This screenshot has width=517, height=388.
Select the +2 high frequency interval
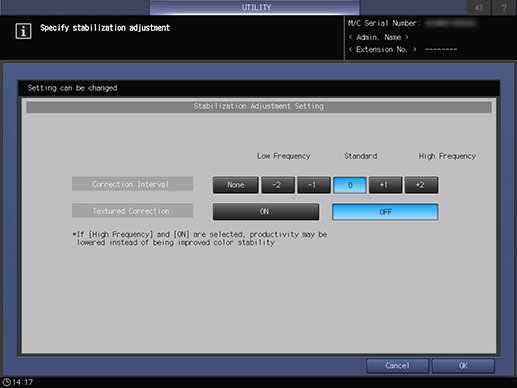tap(421, 185)
